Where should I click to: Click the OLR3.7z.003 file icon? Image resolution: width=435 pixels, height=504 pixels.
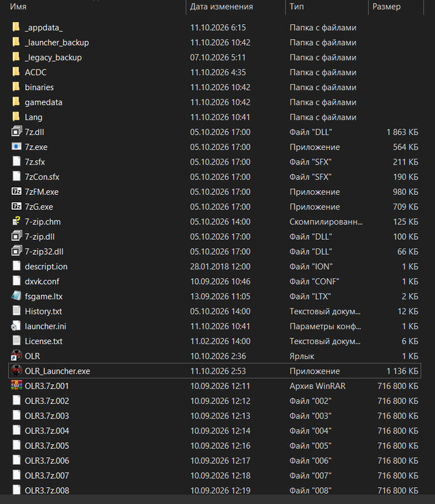tap(16, 415)
